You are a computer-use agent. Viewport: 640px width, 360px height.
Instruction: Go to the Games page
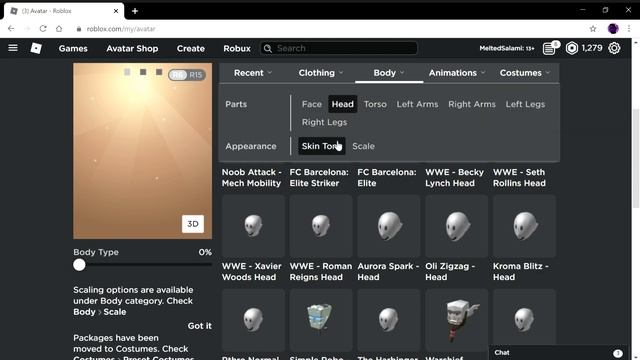(73, 48)
